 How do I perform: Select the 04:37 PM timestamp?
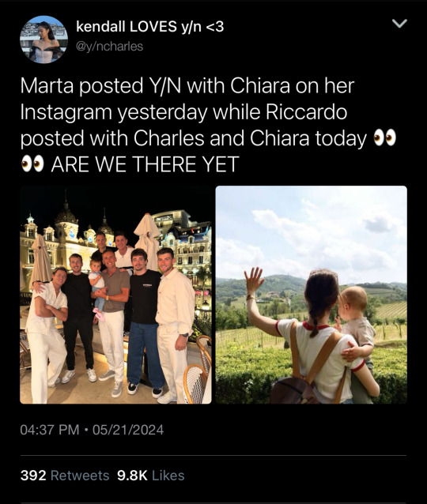tap(50, 430)
